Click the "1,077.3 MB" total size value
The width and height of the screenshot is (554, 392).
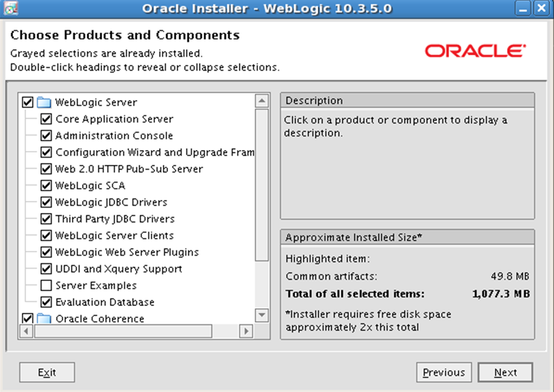[501, 294]
